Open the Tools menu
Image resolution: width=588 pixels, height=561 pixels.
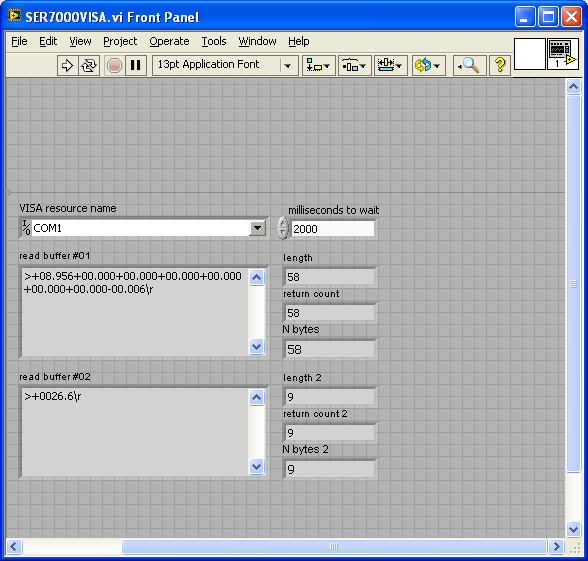pos(214,41)
